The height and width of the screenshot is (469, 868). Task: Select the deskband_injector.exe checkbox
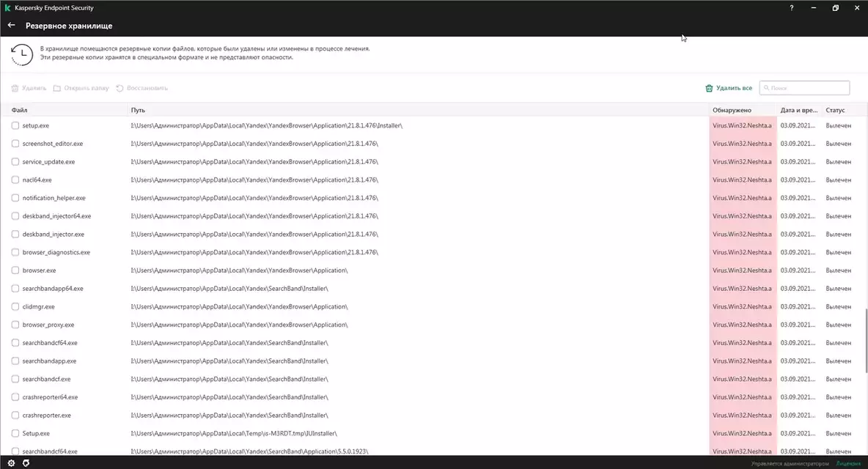pos(15,234)
